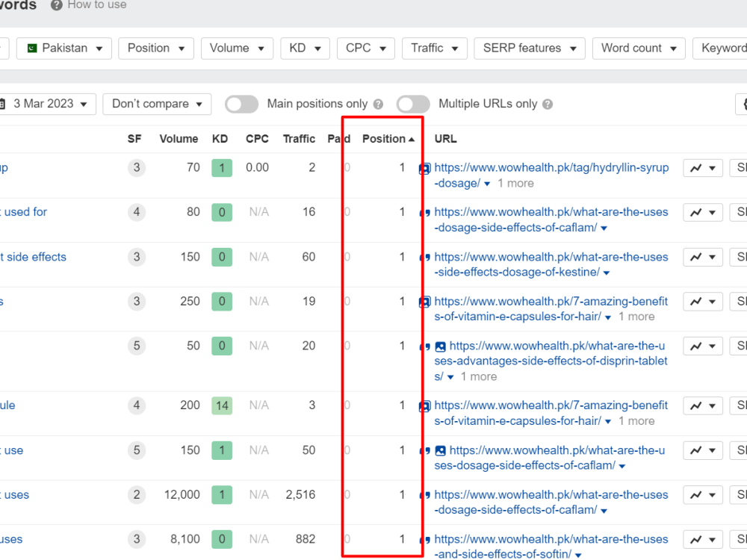747x560 pixels.
Task: Click SF badge 4 in 'used for' row
Action: (x=136, y=212)
